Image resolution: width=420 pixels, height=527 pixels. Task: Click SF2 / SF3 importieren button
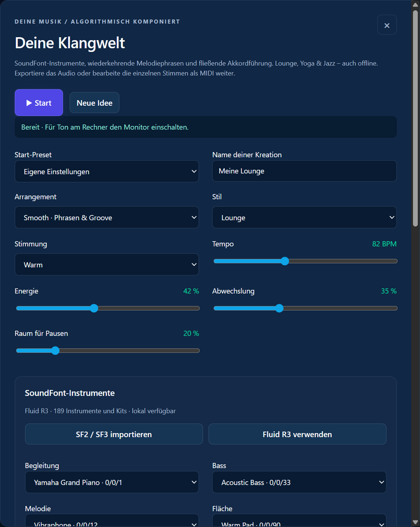click(114, 434)
